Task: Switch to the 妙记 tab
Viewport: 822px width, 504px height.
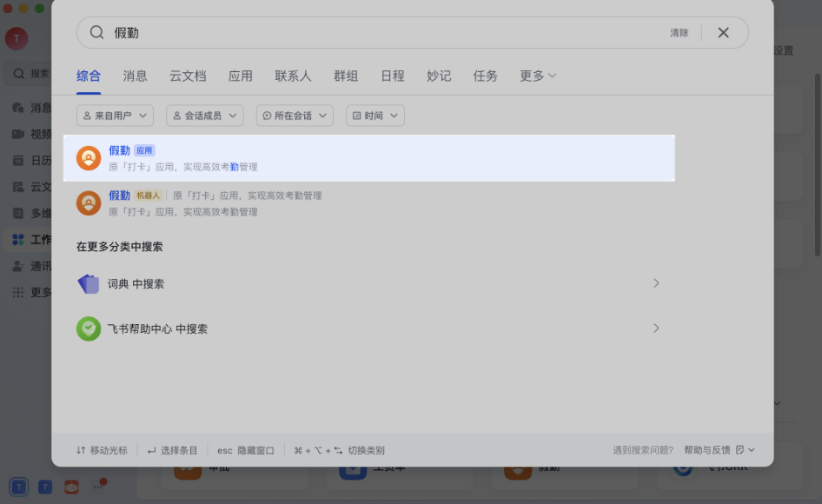Action: [x=439, y=76]
